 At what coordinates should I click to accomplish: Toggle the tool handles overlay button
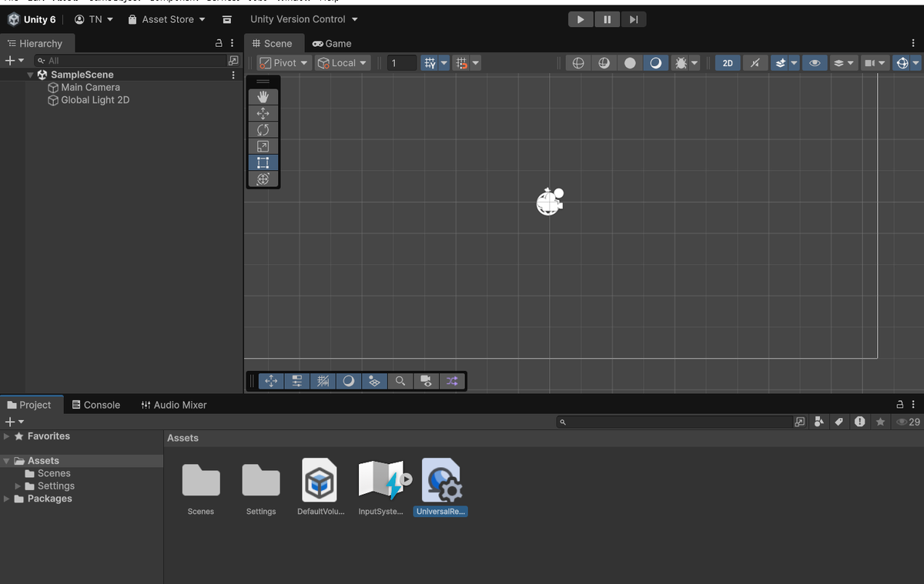click(271, 381)
